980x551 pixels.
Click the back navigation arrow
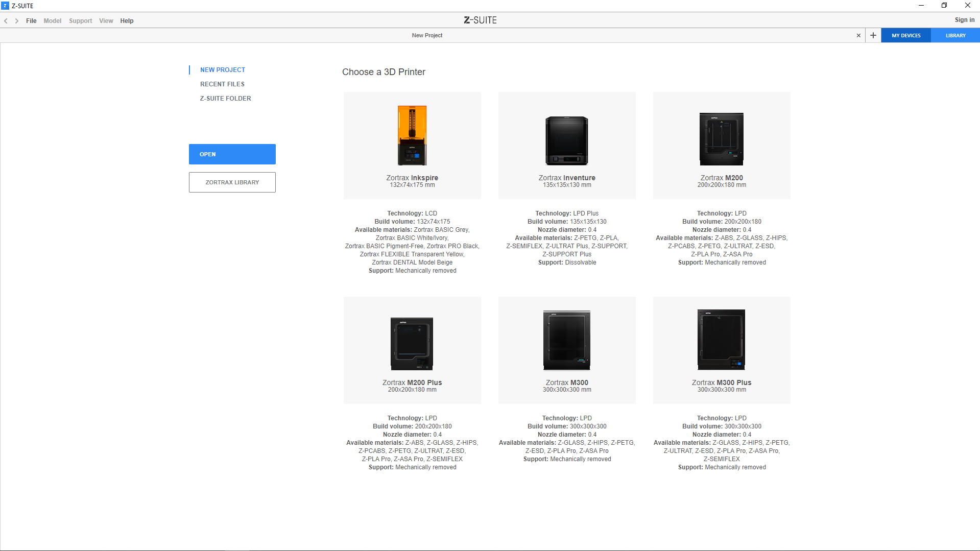6,21
